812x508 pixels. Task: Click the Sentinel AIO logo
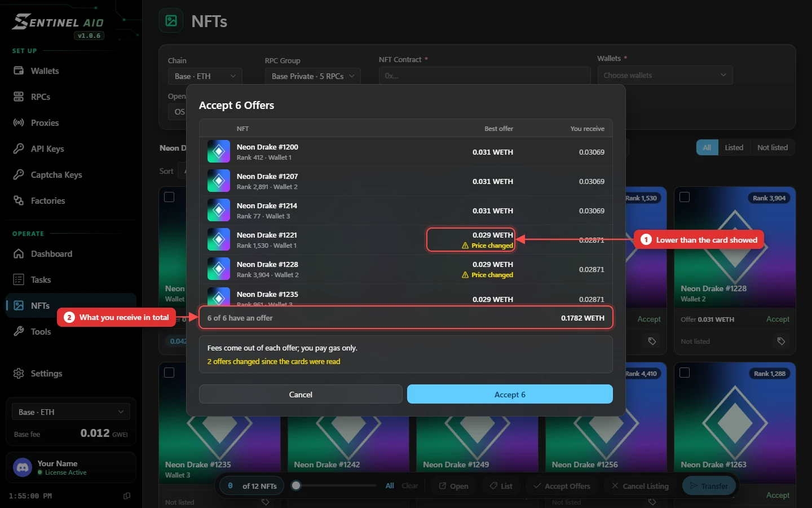click(58, 22)
